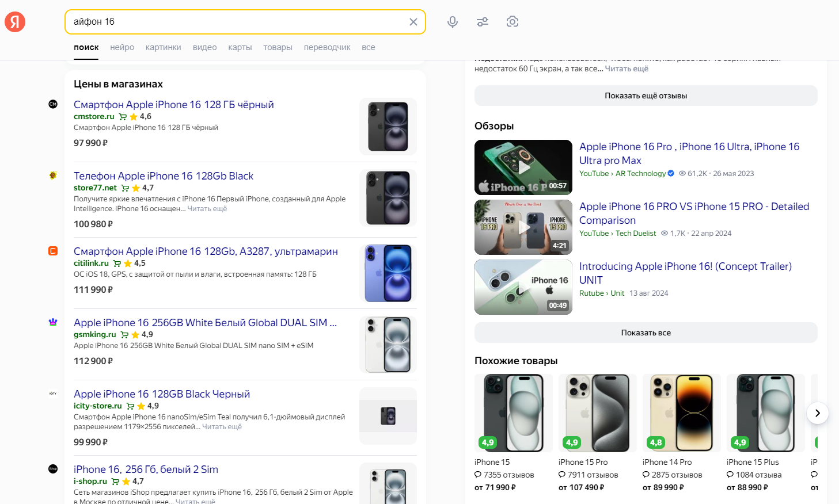Open search settings sliders icon

point(483,22)
